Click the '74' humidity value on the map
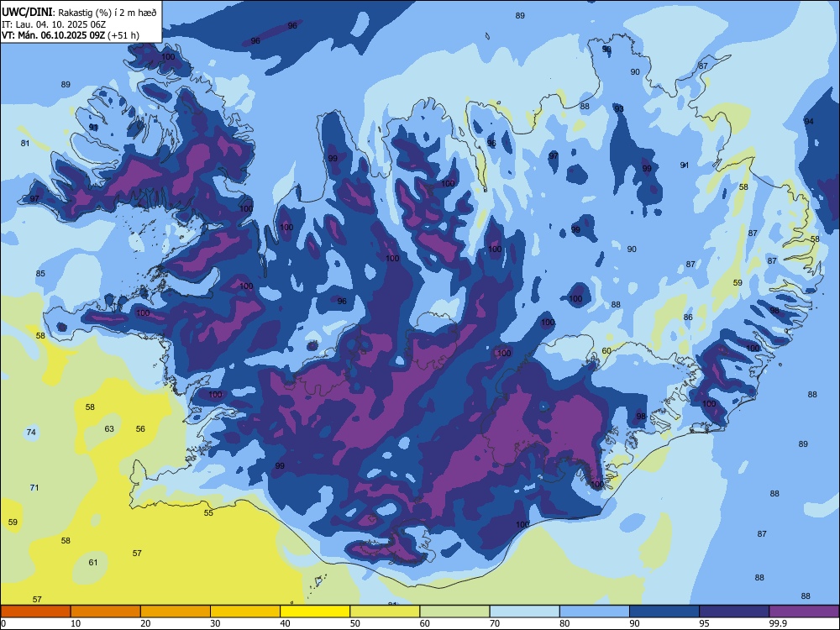Viewport: 840px width, 630px height. [31, 432]
